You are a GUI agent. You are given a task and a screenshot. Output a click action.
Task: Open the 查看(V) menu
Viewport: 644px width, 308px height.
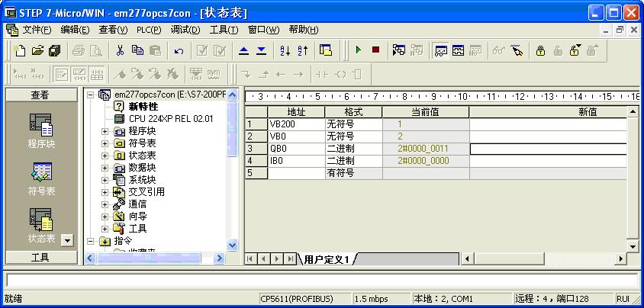[x=113, y=30]
